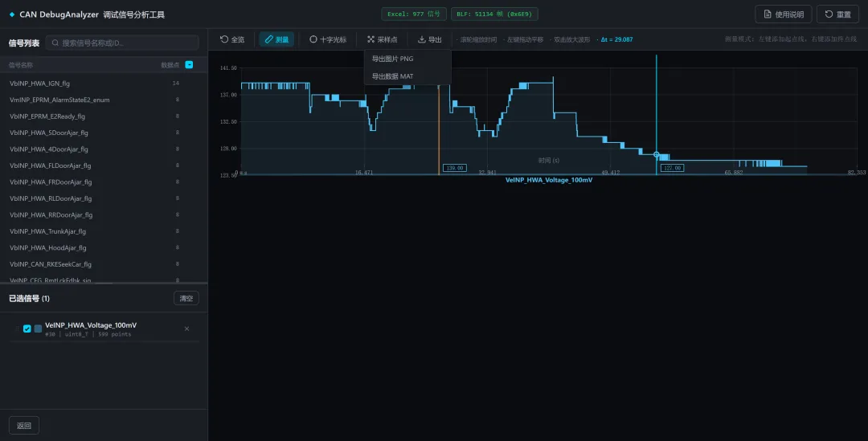This screenshot has height=441, width=868.
Task: Click the 139.00 measurement value label
Action: point(454,168)
